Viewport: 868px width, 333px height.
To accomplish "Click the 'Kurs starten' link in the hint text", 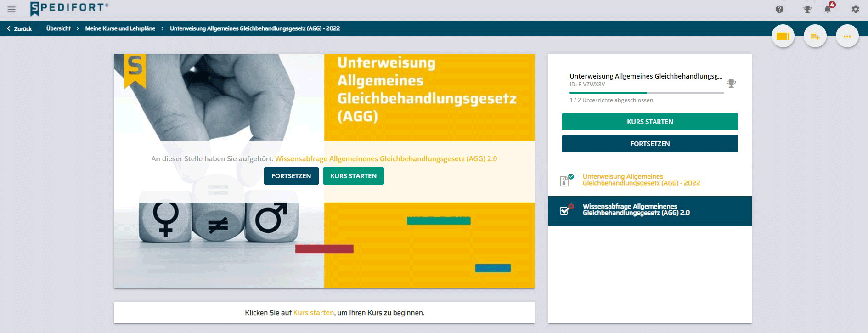I will [314, 313].
